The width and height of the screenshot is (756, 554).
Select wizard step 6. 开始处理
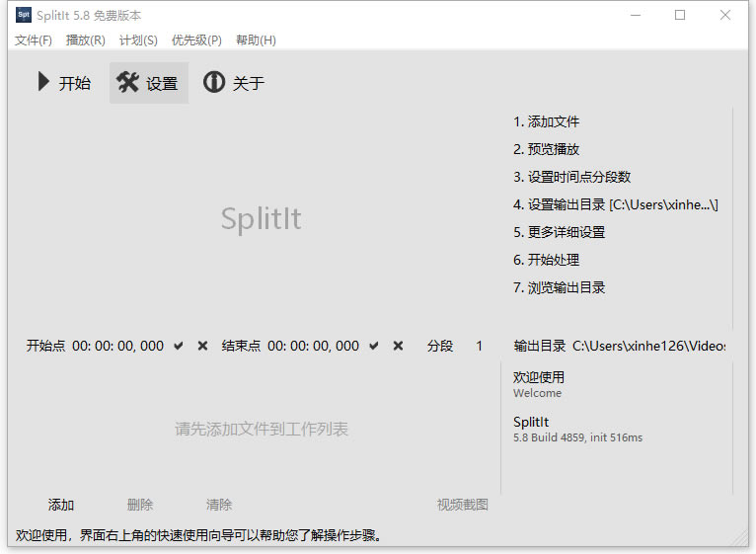click(x=546, y=260)
